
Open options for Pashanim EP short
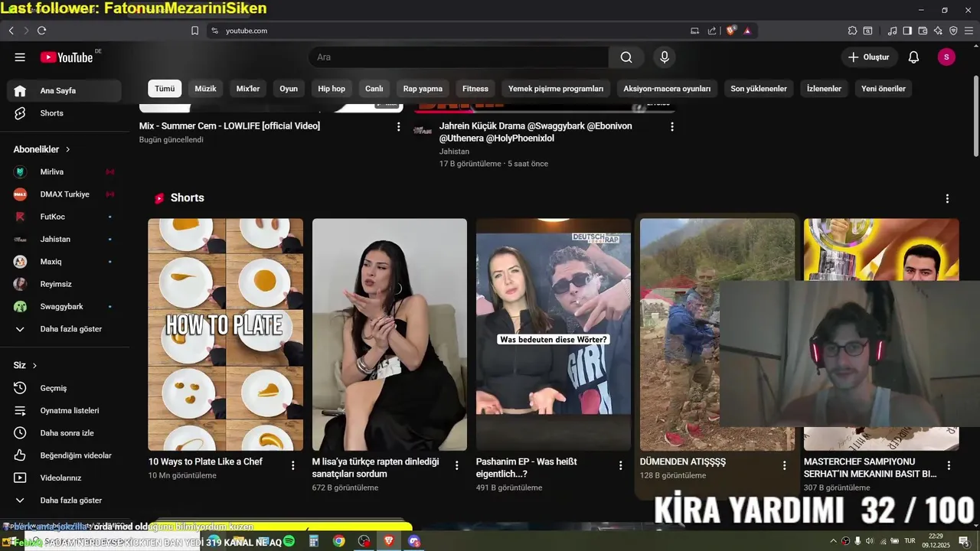tap(621, 465)
